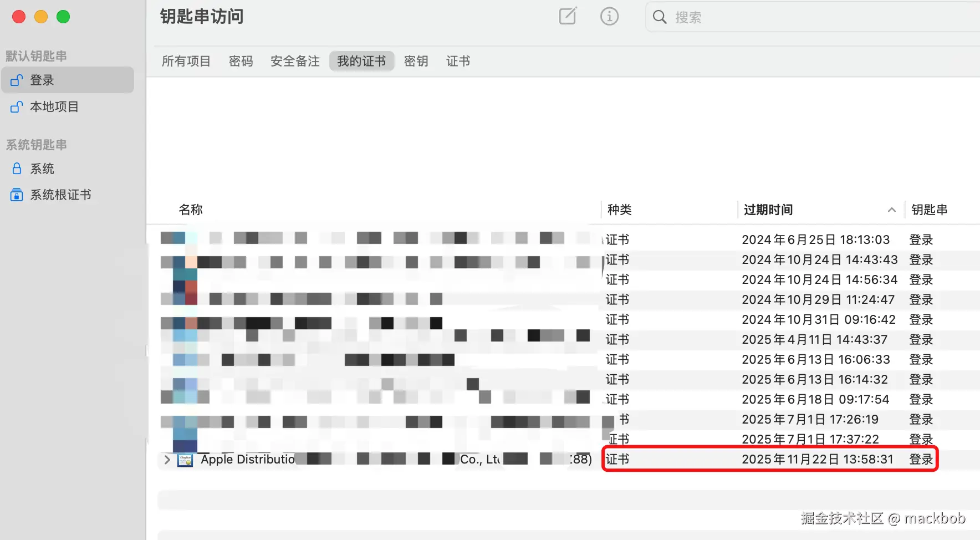Switch to the 所有项目 tab
The image size is (980, 540).
tap(186, 61)
